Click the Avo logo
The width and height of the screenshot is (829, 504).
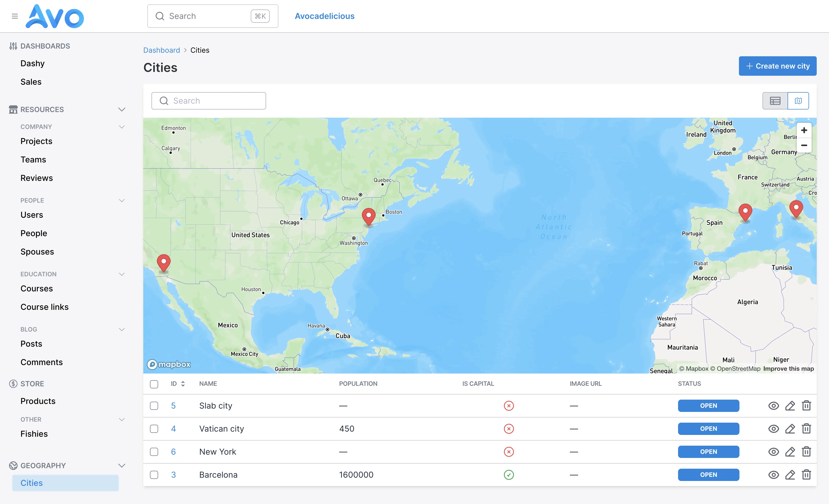pos(54,16)
